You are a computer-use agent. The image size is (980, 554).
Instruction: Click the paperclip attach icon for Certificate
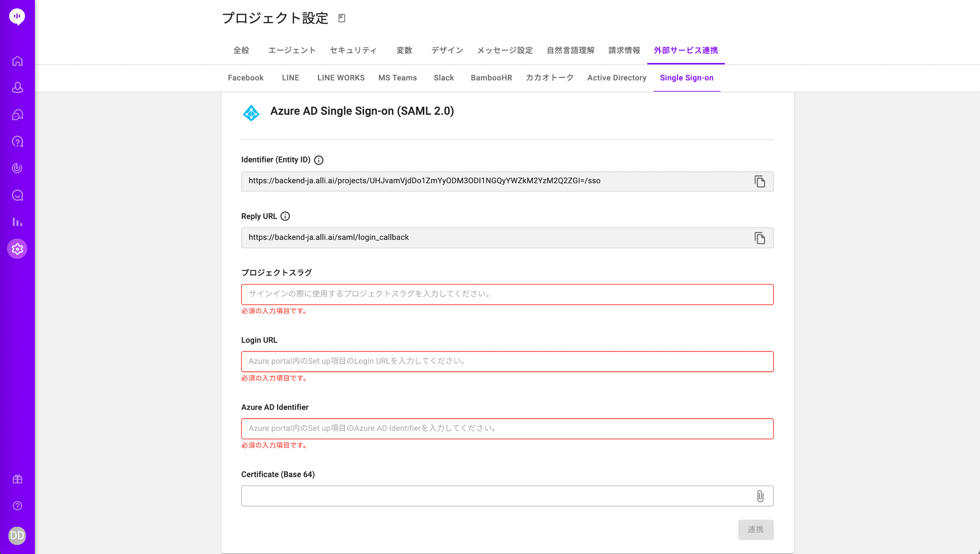[x=760, y=496]
